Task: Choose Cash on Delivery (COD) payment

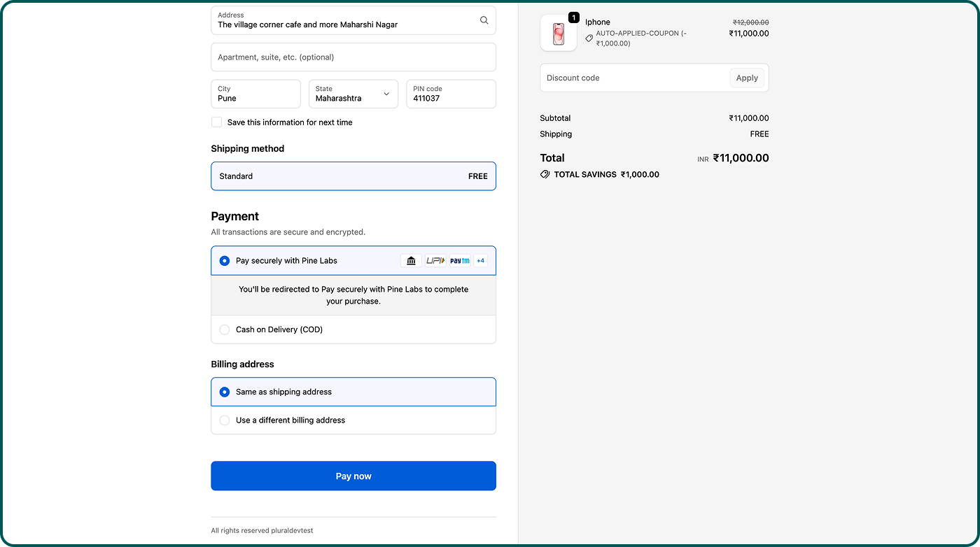Action: [x=353, y=329]
